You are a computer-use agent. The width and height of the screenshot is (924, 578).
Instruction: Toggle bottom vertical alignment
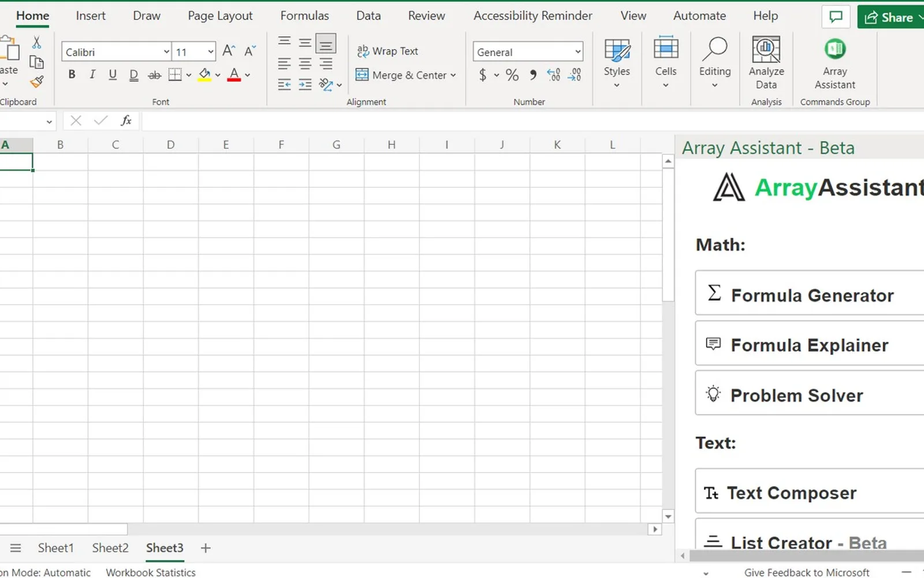[326, 43]
